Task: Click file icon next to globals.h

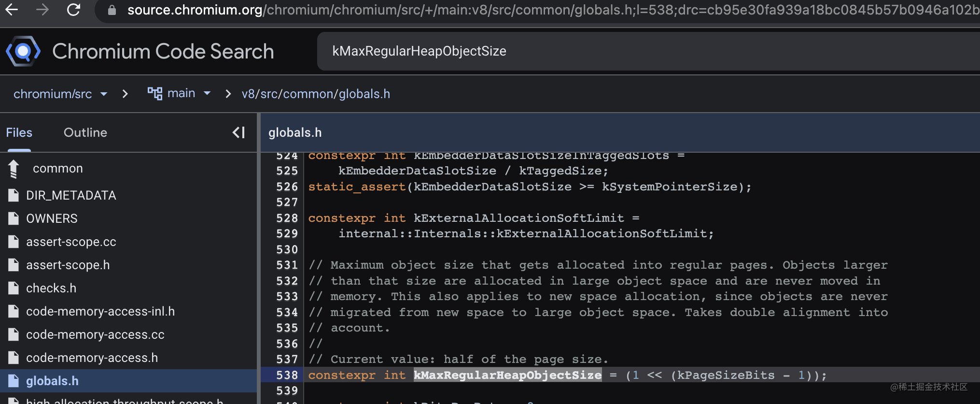Action: 14,381
